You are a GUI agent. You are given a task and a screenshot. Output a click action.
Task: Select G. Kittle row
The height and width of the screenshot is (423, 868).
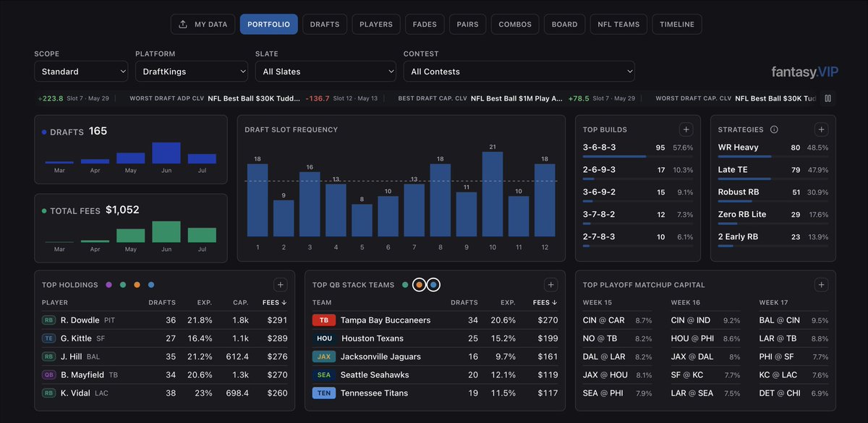pos(164,338)
